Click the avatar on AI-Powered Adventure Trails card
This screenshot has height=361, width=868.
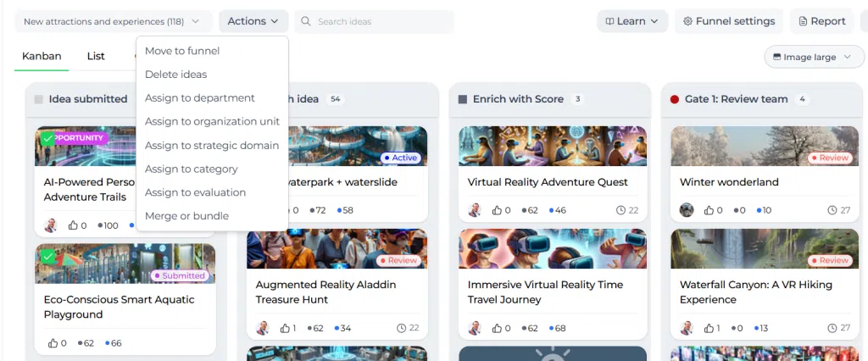click(50, 225)
